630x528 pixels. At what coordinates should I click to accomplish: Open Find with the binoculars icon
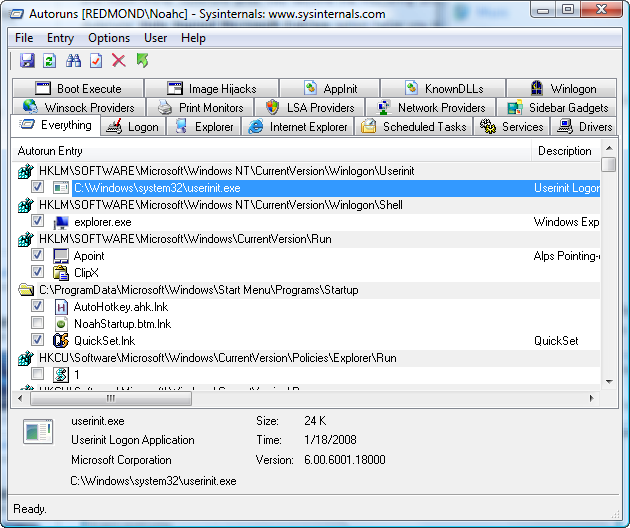74,61
